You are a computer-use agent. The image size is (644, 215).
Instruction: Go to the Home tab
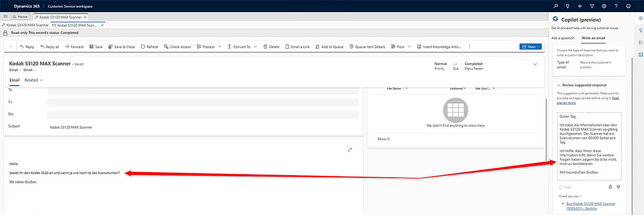(x=20, y=17)
